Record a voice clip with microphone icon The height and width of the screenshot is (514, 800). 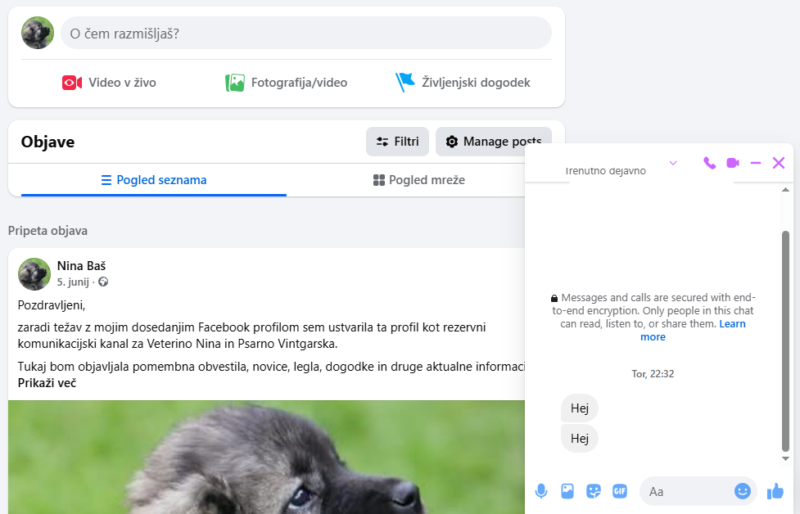click(x=541, y=491)
